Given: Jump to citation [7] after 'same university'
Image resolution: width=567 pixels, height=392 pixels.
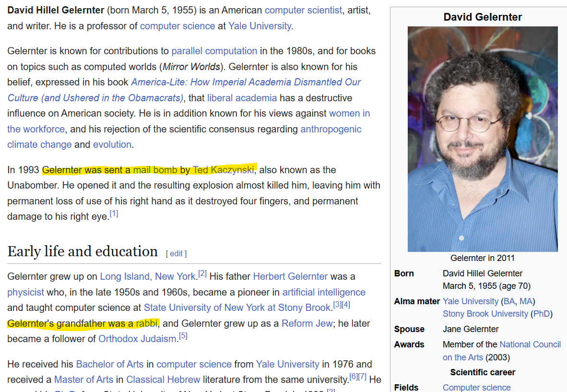Looking at the screenshot, I should [x=362, y=377].
